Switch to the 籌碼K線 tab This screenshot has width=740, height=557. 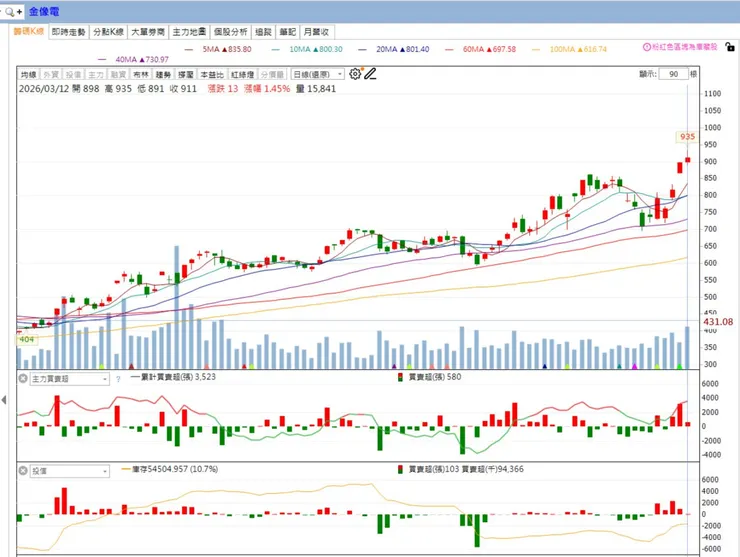coord(28,32)
